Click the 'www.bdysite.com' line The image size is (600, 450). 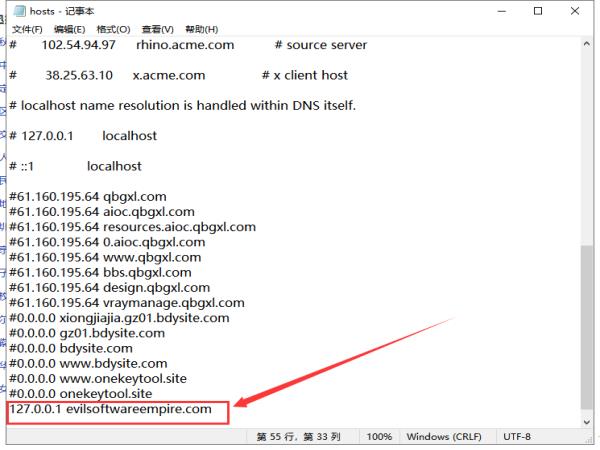[x=88, y=364]
